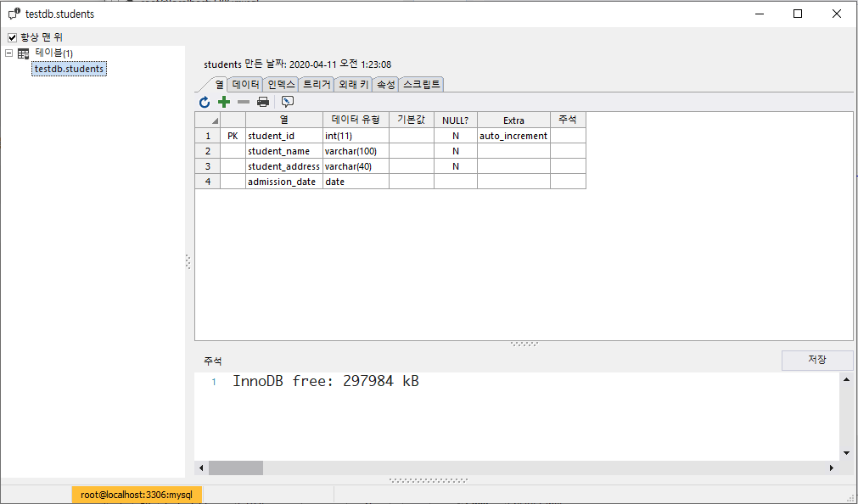The image size is (858, 504).
Task: Click the varchar(100) data type cell
Action: (x=356, y=151)
